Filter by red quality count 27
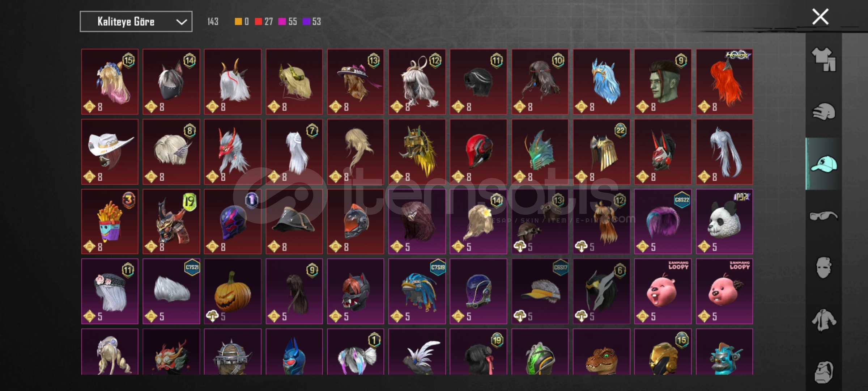Screen dimensions: 868x391 tap(264, 22)
